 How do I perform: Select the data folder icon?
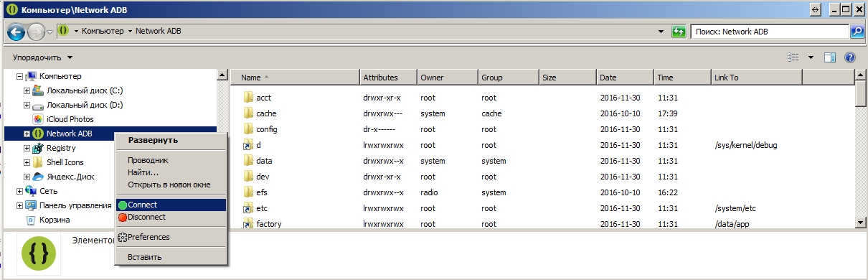coord(248,161)
